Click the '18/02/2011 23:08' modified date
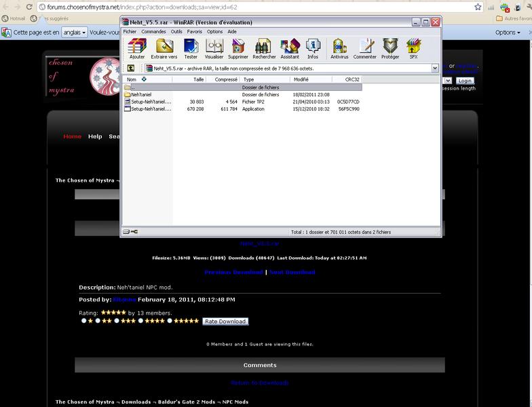This screenshot has height=407, width=532. (311, 95)
